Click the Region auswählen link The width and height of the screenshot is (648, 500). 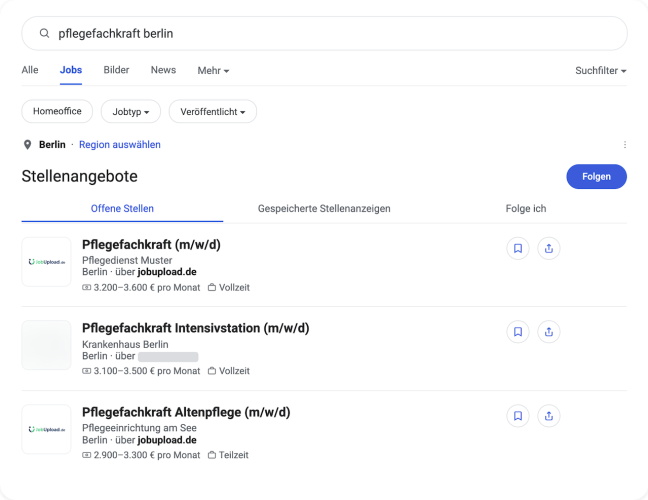120,145
